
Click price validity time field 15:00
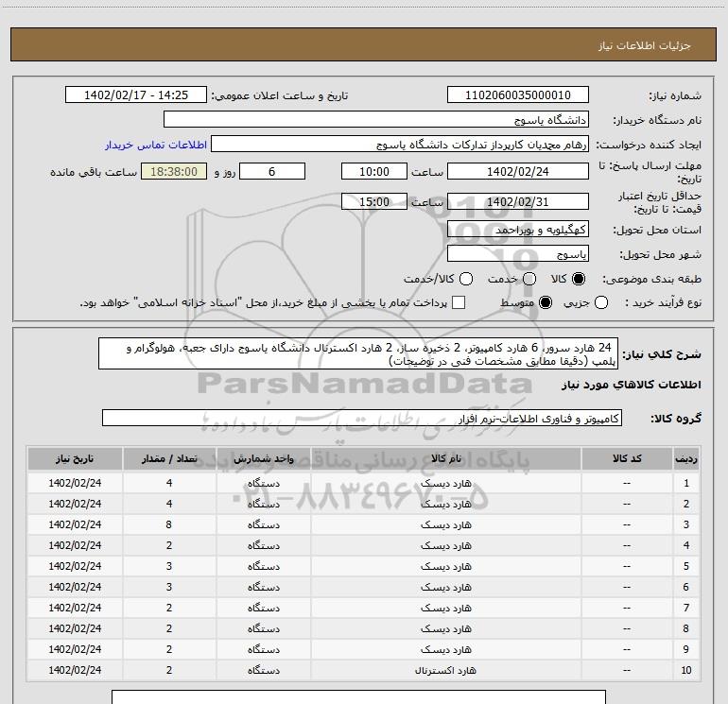[374, 201]
